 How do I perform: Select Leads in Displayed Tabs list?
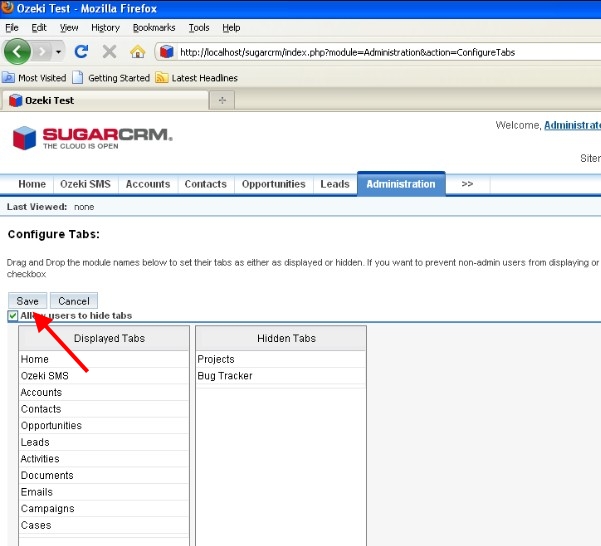[x=104, y=442]
